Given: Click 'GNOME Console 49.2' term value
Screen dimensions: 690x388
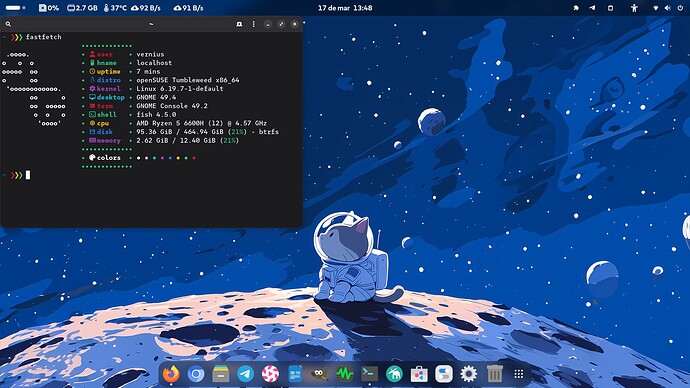Looking at the screenshot, I should 172,106.
